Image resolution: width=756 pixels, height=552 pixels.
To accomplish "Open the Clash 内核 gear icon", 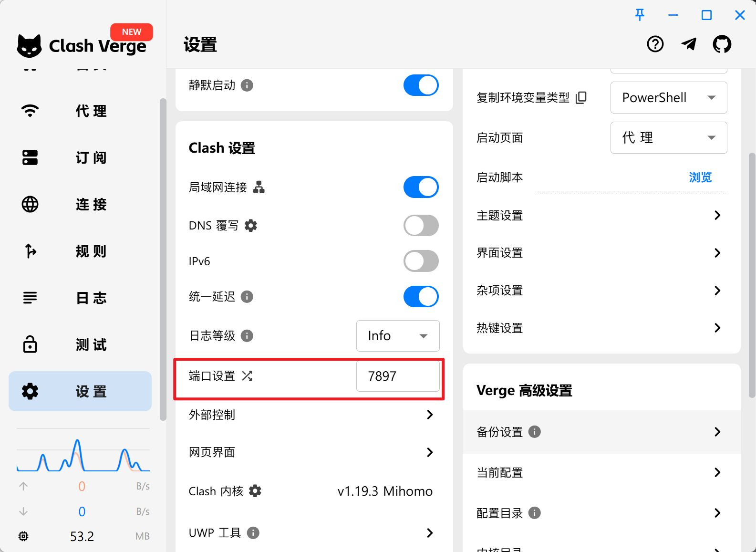I will 255,491.
